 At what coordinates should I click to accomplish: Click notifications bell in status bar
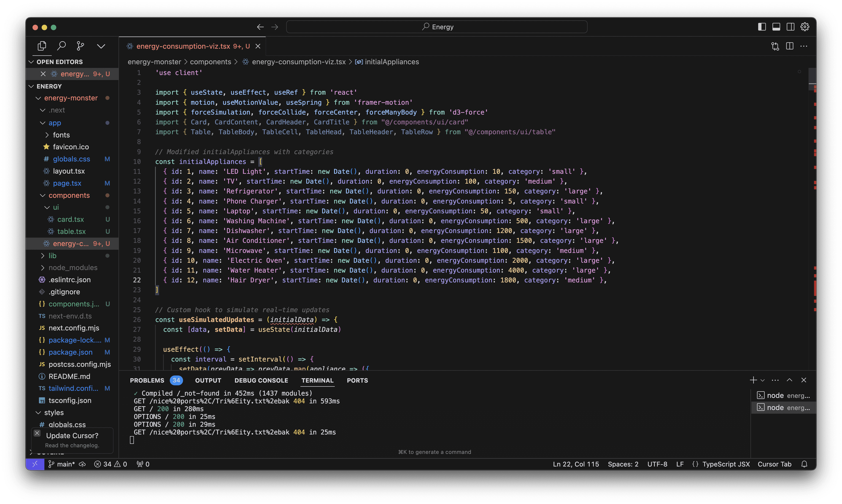pos(804,464)
